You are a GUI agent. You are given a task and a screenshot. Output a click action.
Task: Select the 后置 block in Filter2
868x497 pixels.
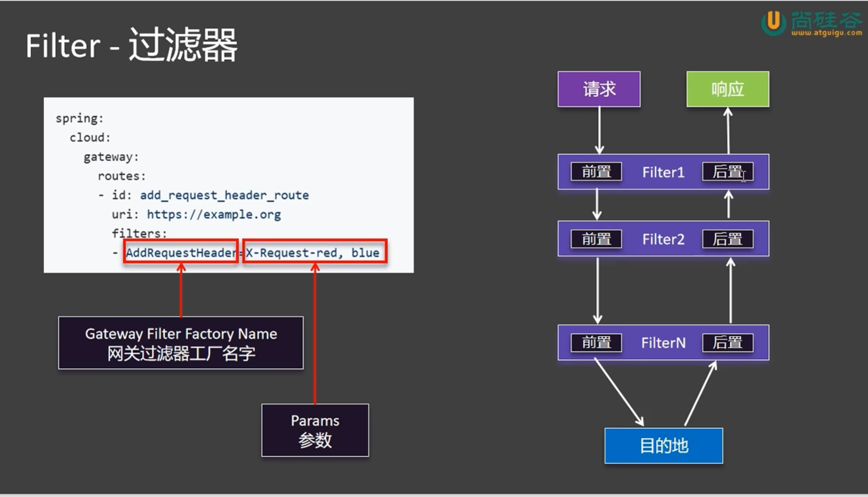[728, 239]
